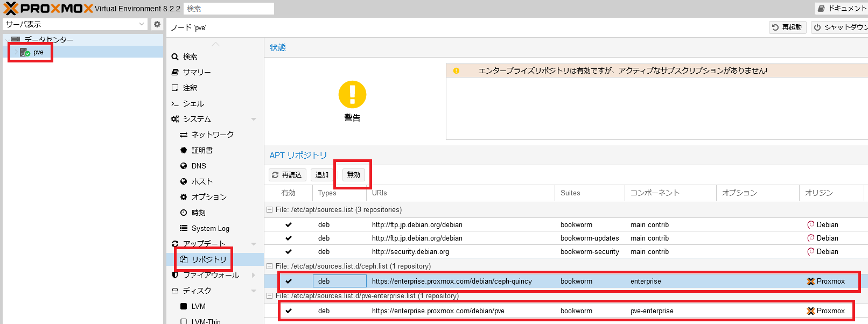
Task: Click the Debian origin icon in bookworm-security row
Action: [811, 252]
